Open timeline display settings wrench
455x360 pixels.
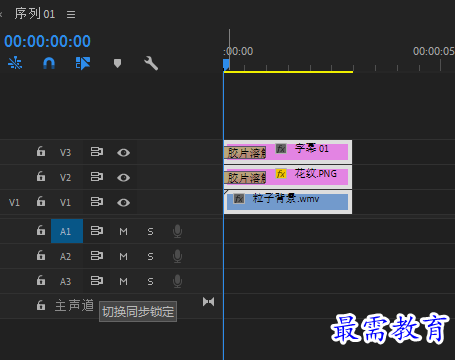click(x=151, y=63)
